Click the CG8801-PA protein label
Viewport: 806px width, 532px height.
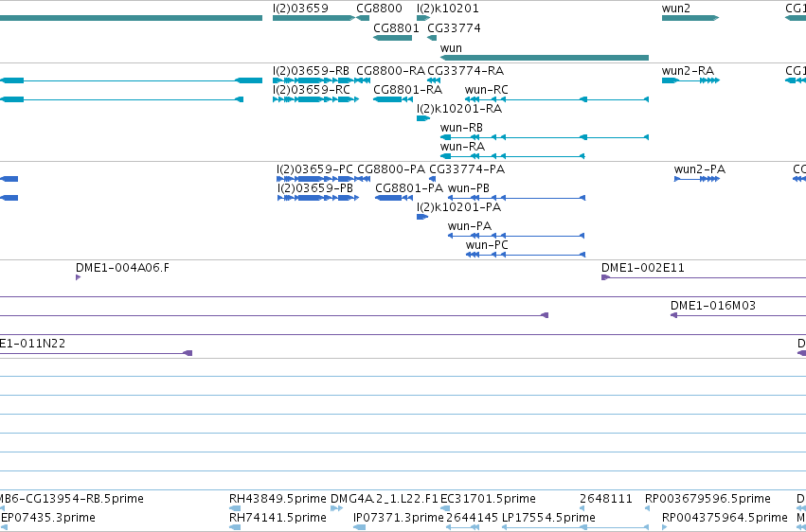[409, 188]
